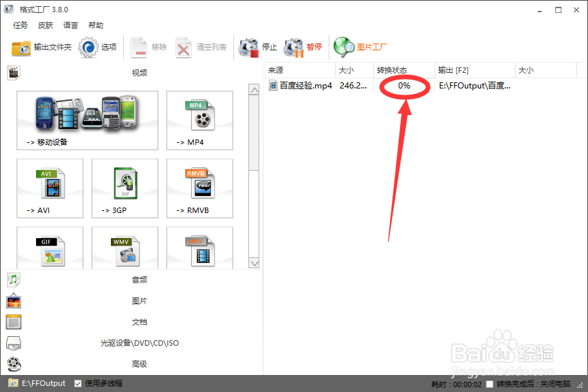Click the film reel advanced icon
The height and width of the screenshot is (392, 588).
pyautogui.click(x=14, y=364)
